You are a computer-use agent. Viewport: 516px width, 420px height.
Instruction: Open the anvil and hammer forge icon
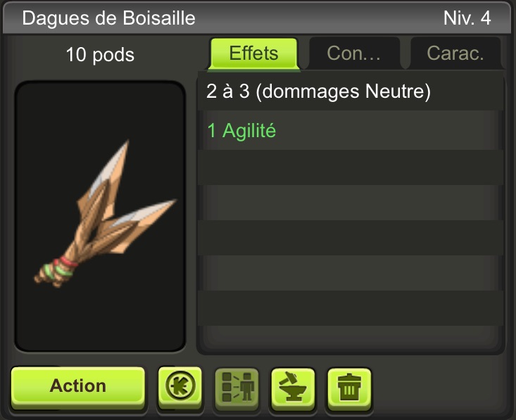coord(293,387)
